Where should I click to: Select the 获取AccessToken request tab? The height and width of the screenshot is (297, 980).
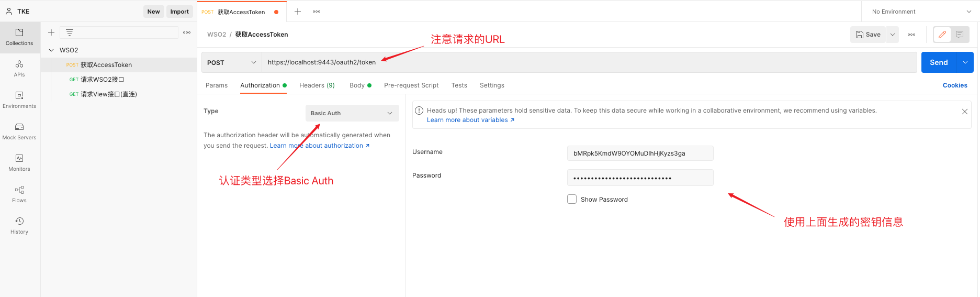click(x=241, y=12)
